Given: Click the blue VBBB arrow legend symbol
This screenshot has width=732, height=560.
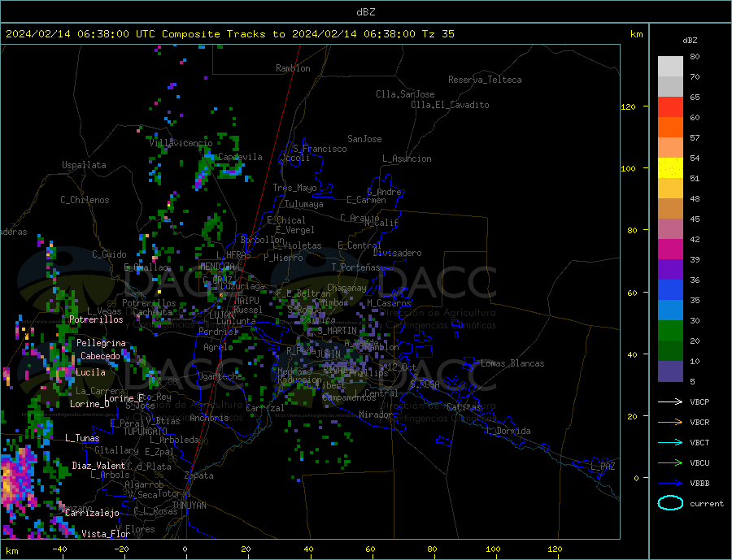Looking at the screenshot, I should tap(670, 483).
